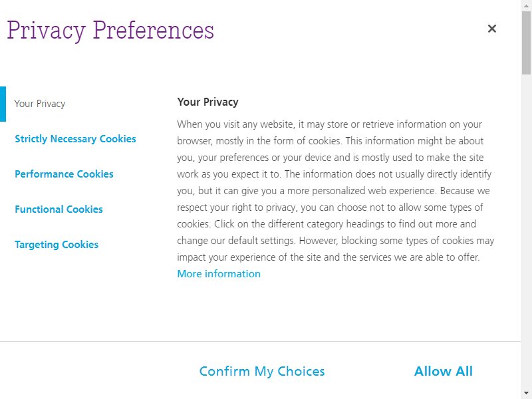Image resolution: width=532 pixels, height=399 pixels.
Task: Click the purple Privacy Preferences title
Action: [x=110, y=31]
